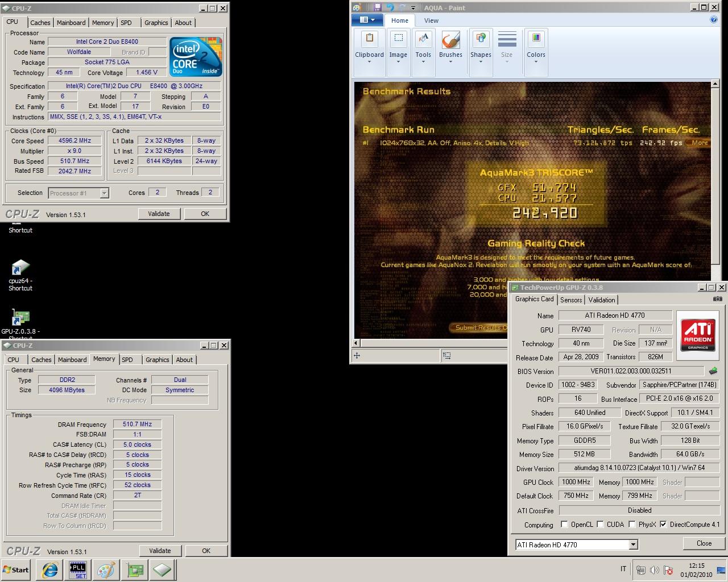Open the ATI Radeon HD 4770 card selector dropdown
The width and height of the screenshot is (728, 582).
click(576, 544)
